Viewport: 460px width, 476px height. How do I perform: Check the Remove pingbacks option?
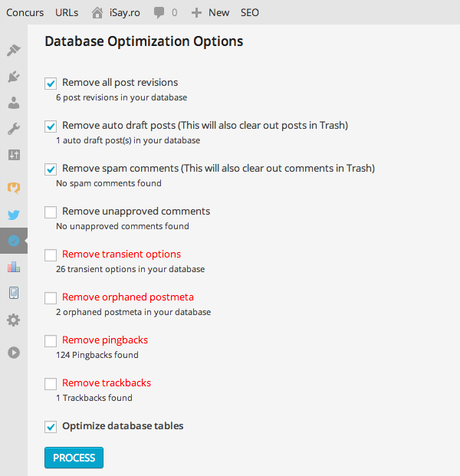coord(51,340)
